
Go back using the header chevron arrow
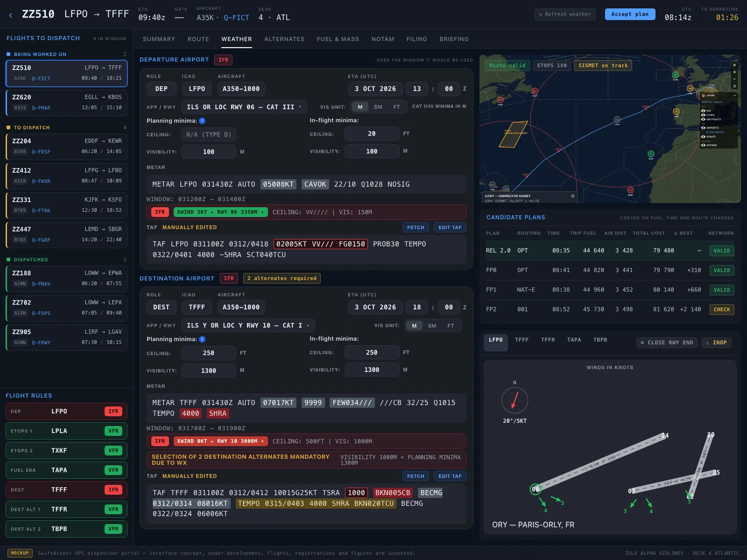[10, 15]
